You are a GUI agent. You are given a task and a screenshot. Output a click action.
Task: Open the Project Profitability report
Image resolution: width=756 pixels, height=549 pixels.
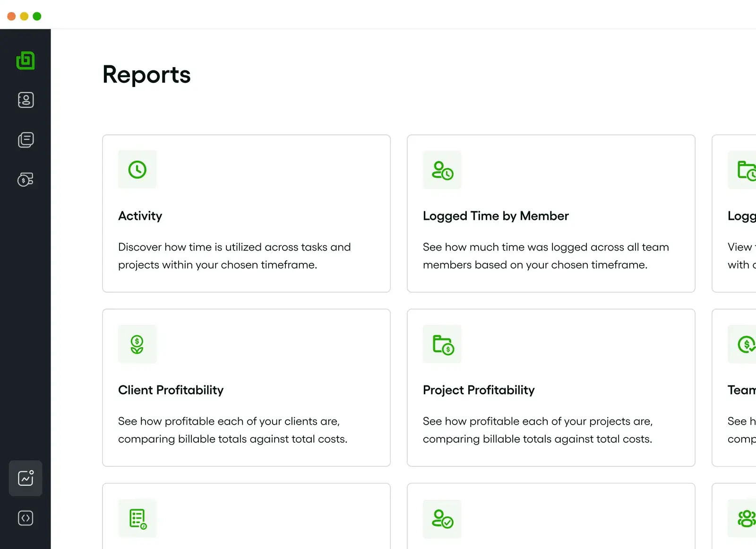(479, 390)
